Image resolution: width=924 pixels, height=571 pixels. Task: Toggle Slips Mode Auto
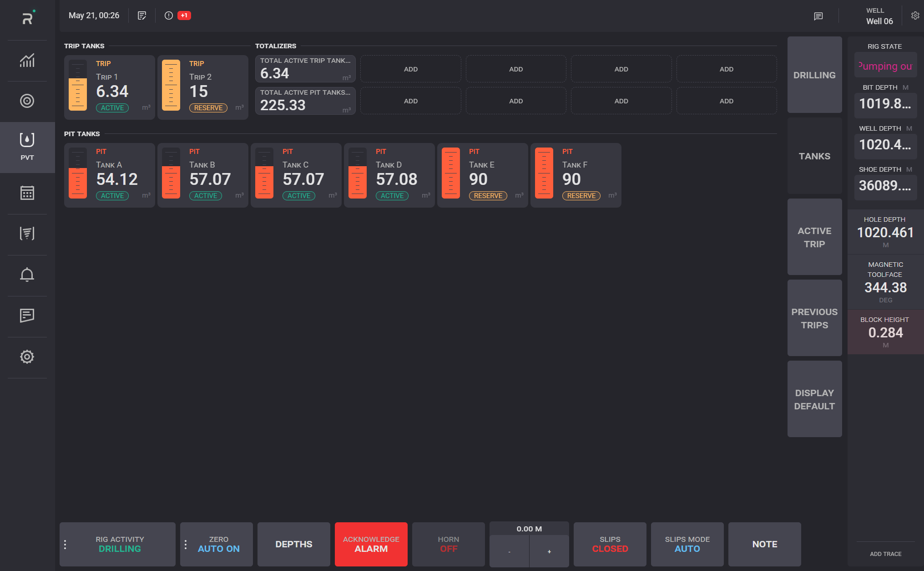[687, 544]
